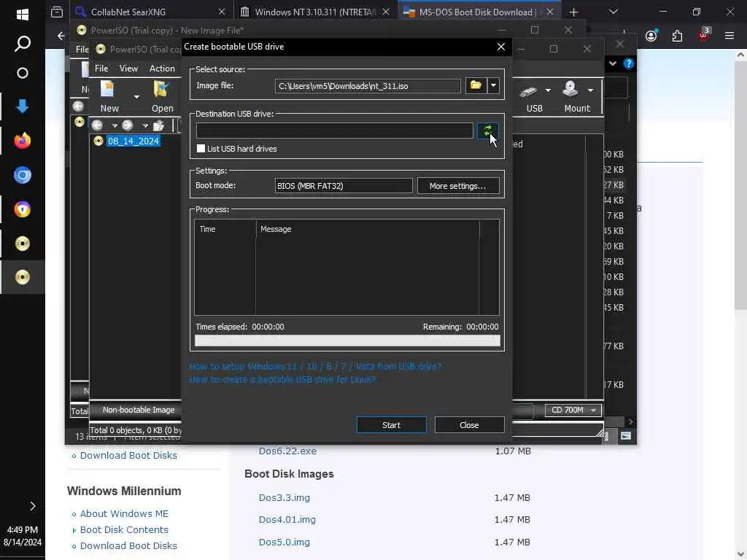
Task: Open the browser account profile icon
Action: point(651,36)
